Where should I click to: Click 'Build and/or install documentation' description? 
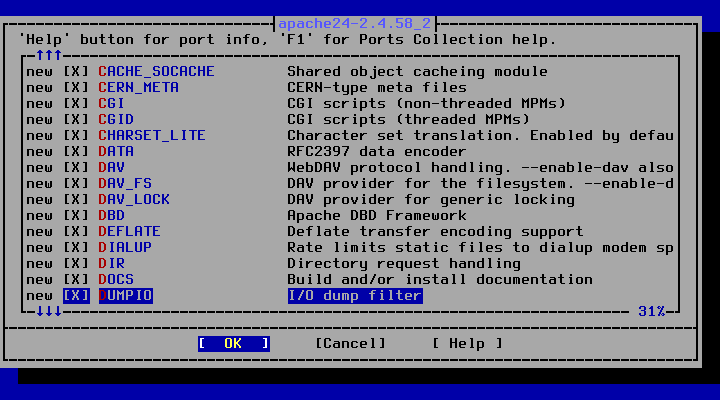point(440,279)
